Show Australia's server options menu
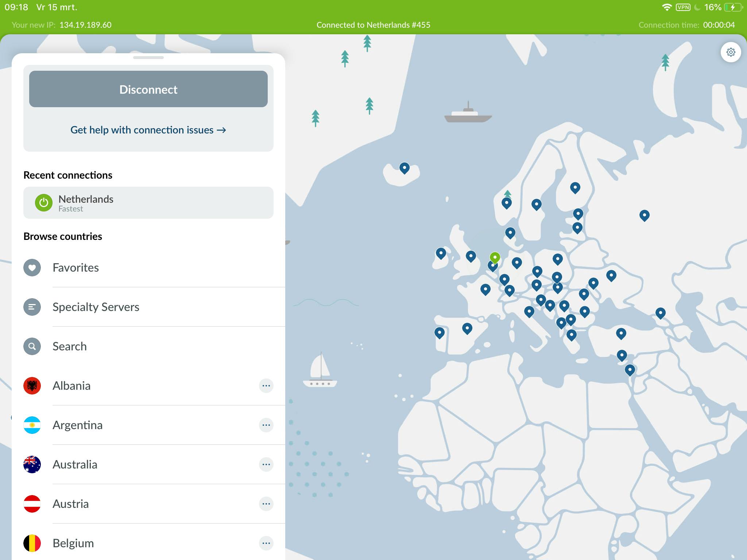 (266, 464)
